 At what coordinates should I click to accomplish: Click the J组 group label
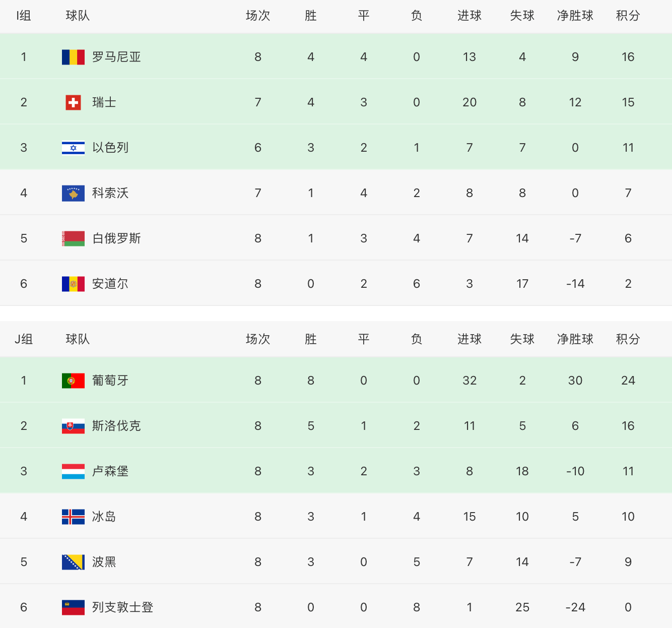point(24,339)
